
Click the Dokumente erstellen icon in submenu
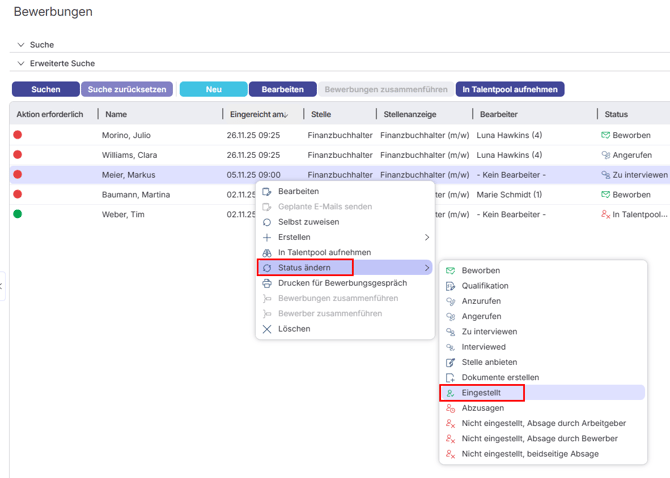pyautogui.click(x=451, y=378)
